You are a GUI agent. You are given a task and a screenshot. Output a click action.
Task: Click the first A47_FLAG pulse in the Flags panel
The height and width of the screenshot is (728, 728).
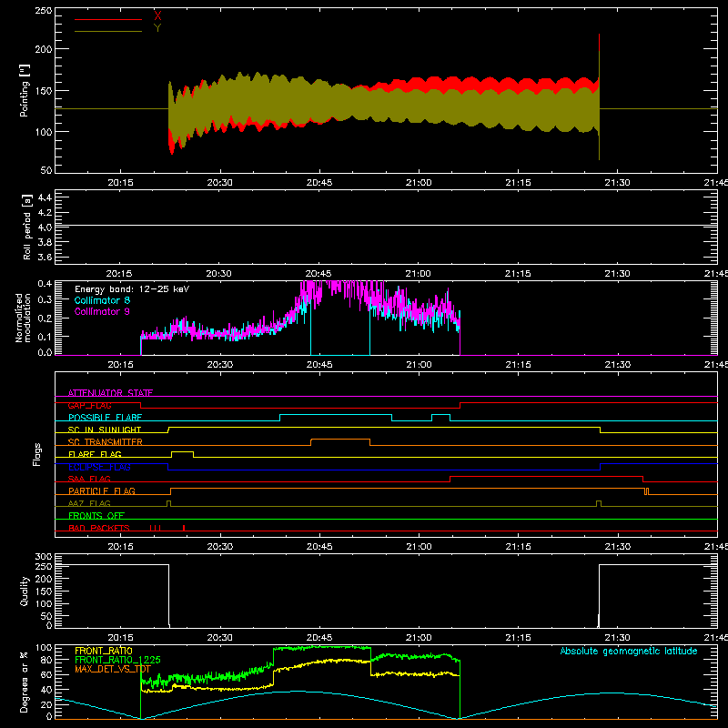click(168, 503)
